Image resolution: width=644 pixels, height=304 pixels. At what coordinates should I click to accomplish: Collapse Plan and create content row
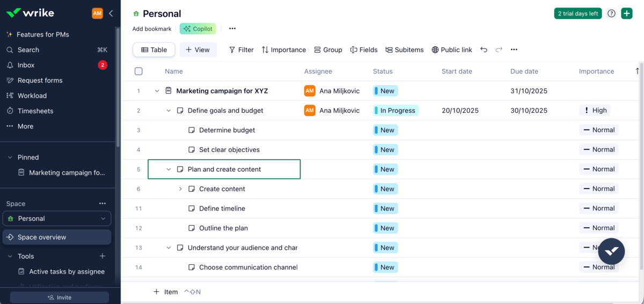[x=169, y=169]
